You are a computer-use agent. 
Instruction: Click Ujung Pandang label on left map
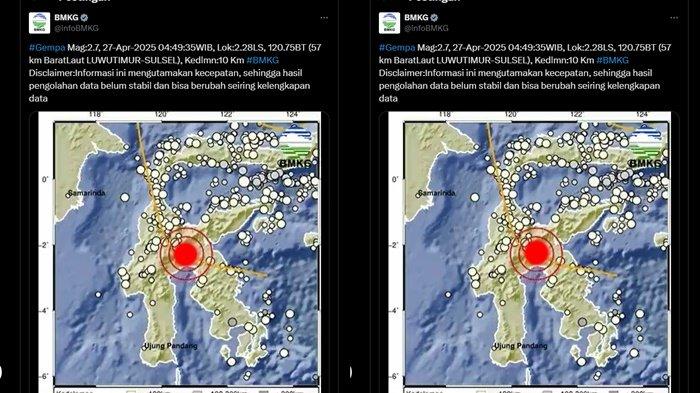(171, 346)
